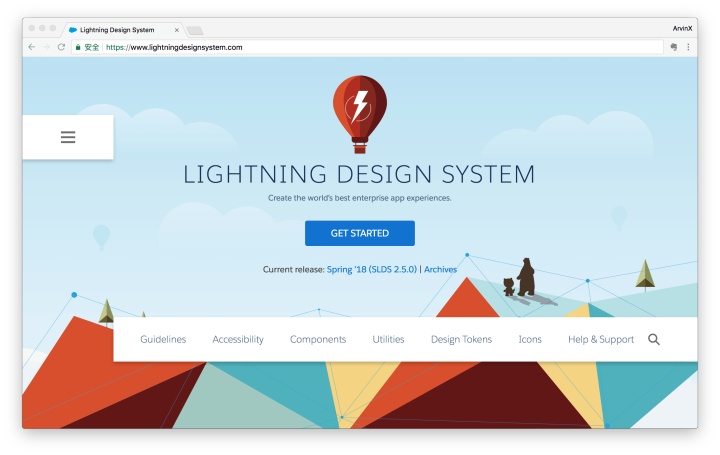Open the Icons menu item
The height and width of the screenshot is (455, 720).
click(x=530, y=339)
